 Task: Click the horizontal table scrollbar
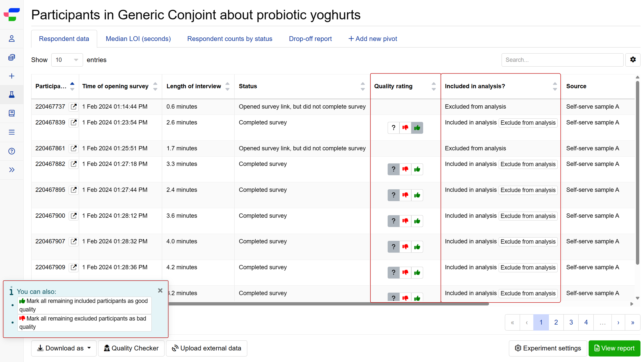click(329, 304)
